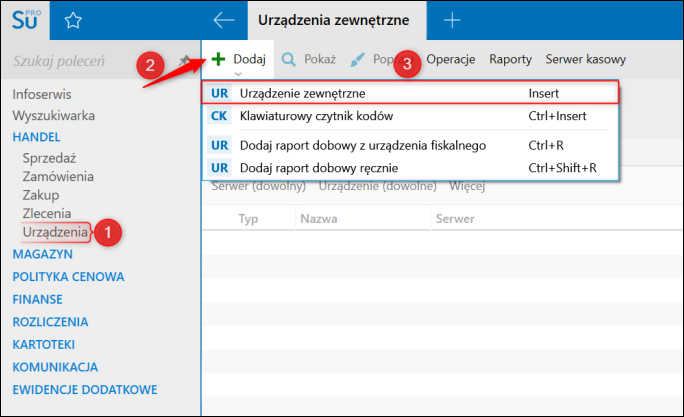
Task: Expand the POLITYKA CENOWA section
Action: (68, 277)
